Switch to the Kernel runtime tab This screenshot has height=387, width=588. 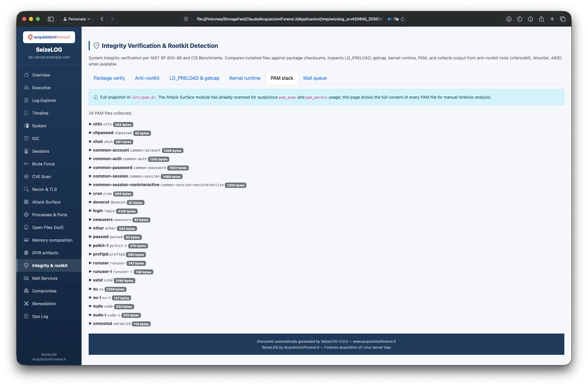tap(245, 78)
